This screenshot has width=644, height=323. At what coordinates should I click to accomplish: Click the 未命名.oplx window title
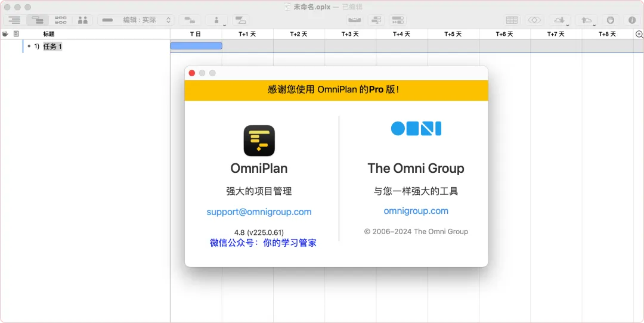pyautogui.click(x=312, y=7)
